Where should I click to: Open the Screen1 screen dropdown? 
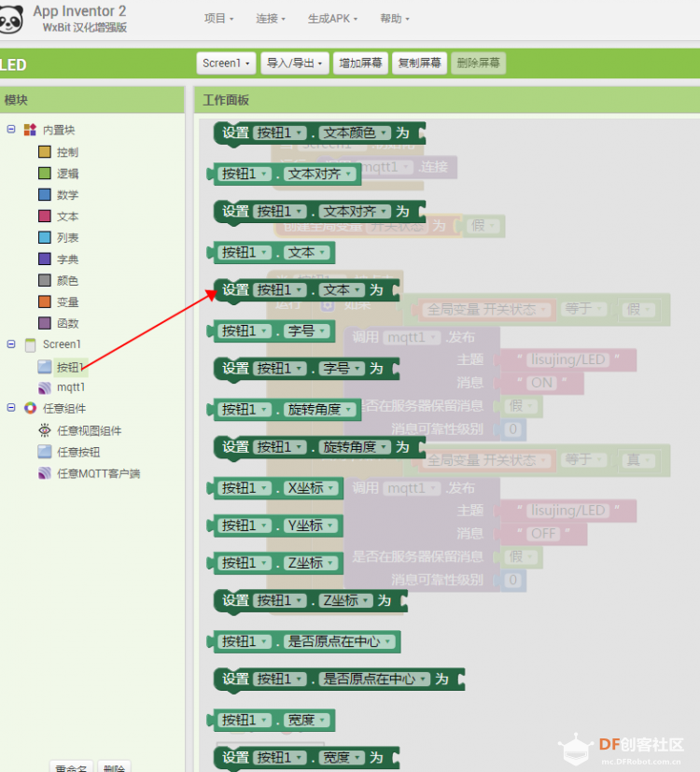(226, 63)
